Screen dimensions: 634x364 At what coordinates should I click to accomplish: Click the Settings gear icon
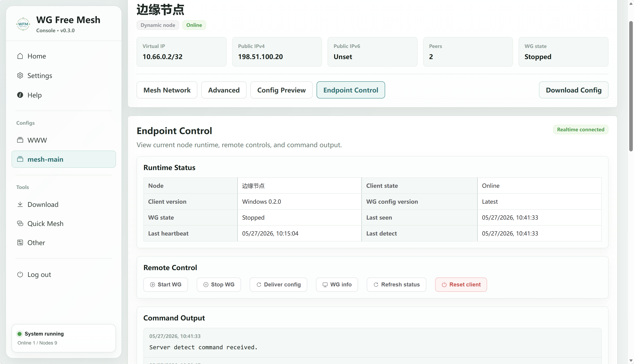20,76
